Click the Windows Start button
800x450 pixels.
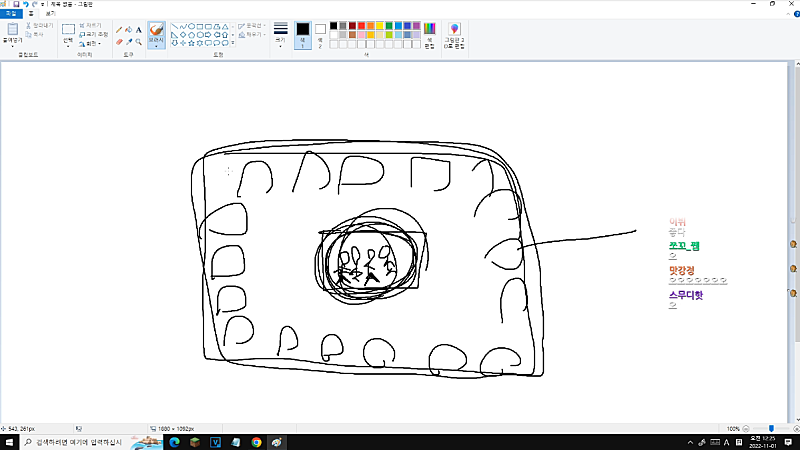(9, 442)
